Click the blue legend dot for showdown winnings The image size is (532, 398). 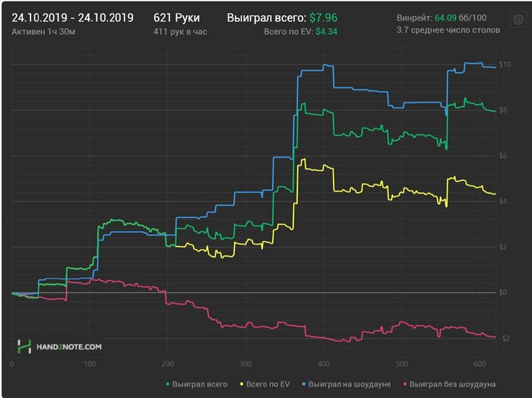point(304,384)
